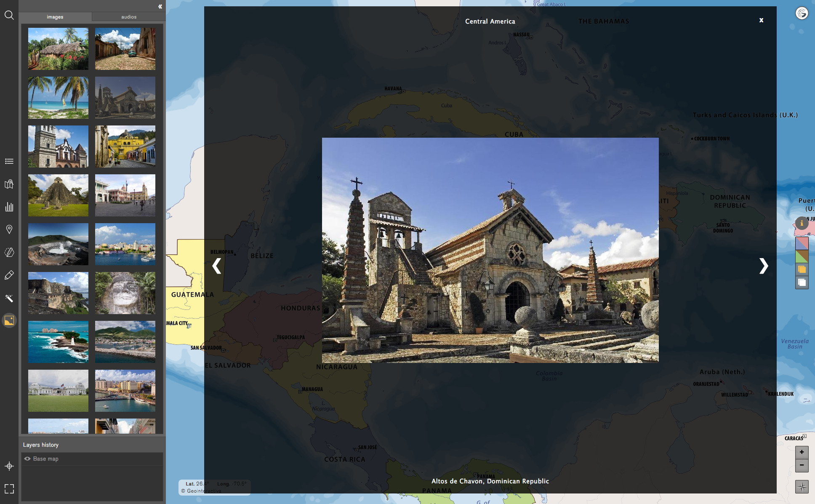815x504 pixels.
Task: Open harbor city waterfront thumbnail
Action: click(125, 244)
